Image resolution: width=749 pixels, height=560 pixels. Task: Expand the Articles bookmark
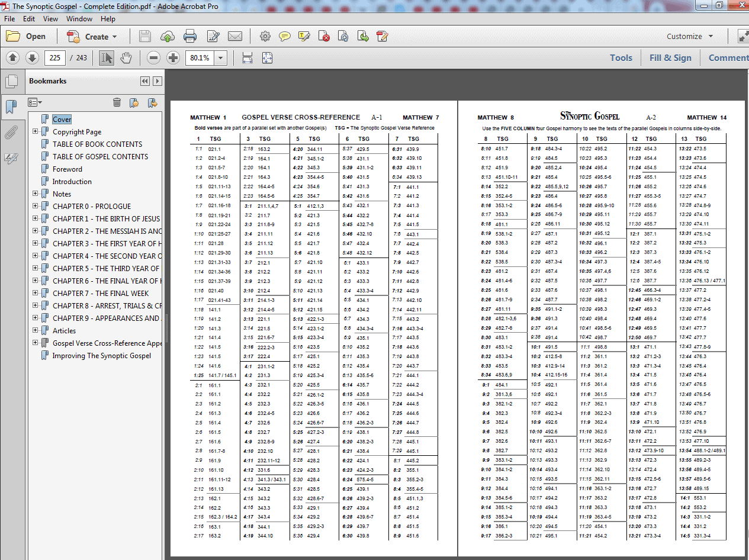click(x=35, y=330)
